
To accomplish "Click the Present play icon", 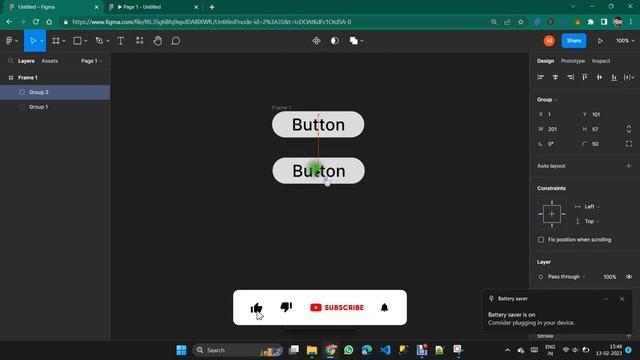I will 600,41.
